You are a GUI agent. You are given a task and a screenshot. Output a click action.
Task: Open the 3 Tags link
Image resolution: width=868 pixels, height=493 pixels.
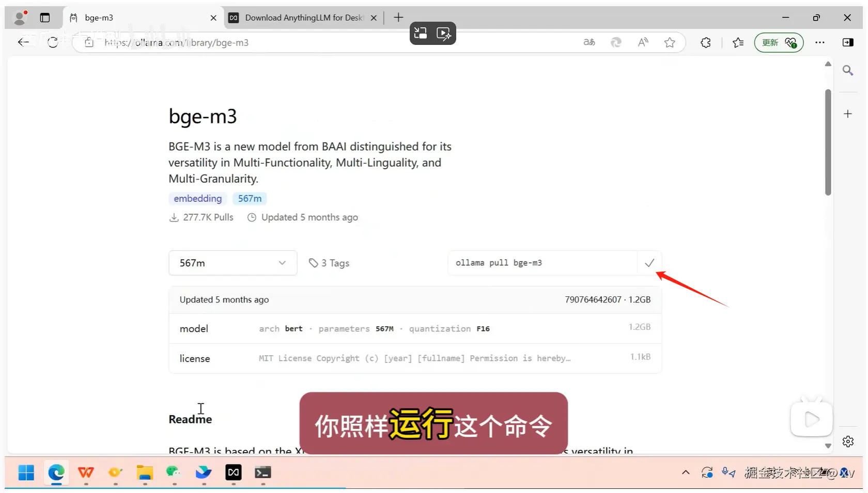(x=329, y=263)
